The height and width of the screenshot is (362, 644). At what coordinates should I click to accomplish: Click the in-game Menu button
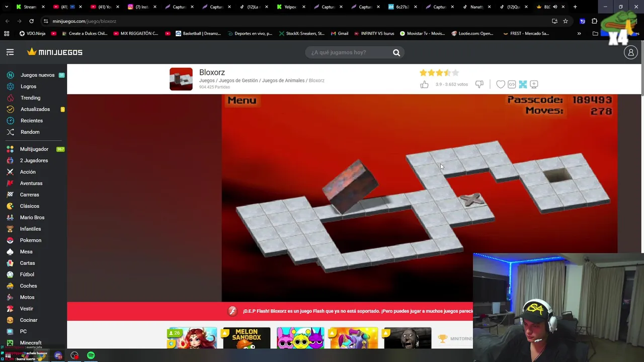[242, 101]
